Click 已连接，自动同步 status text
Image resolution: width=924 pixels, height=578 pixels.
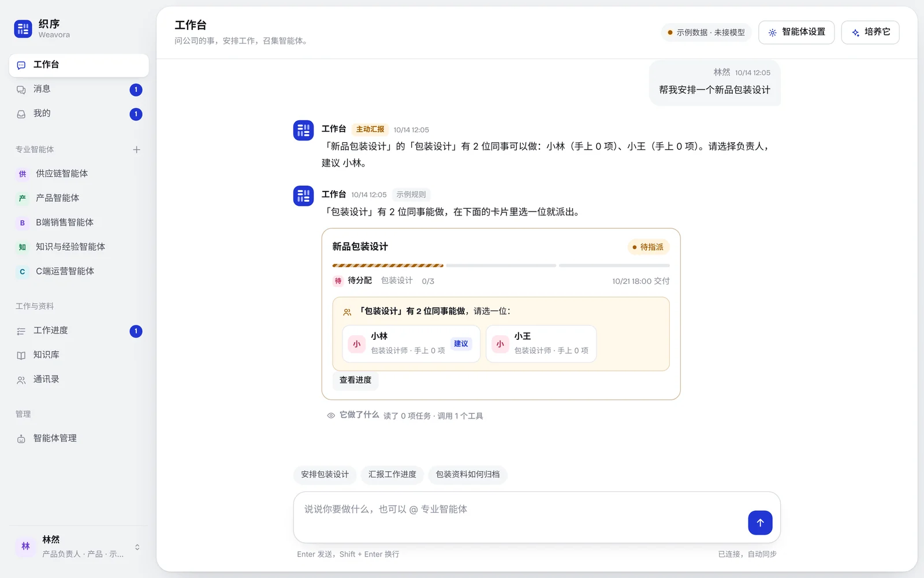pyautogui.click(x=747, y=554)
